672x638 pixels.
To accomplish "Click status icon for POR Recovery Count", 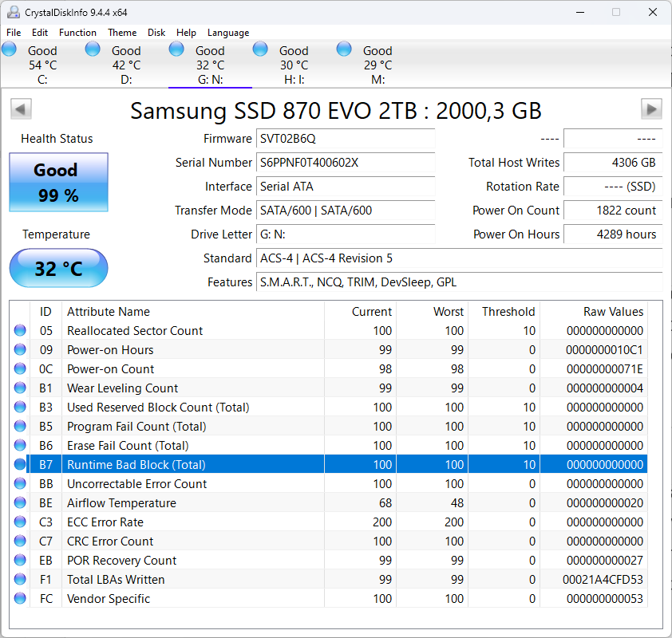I will click(20, 560).
